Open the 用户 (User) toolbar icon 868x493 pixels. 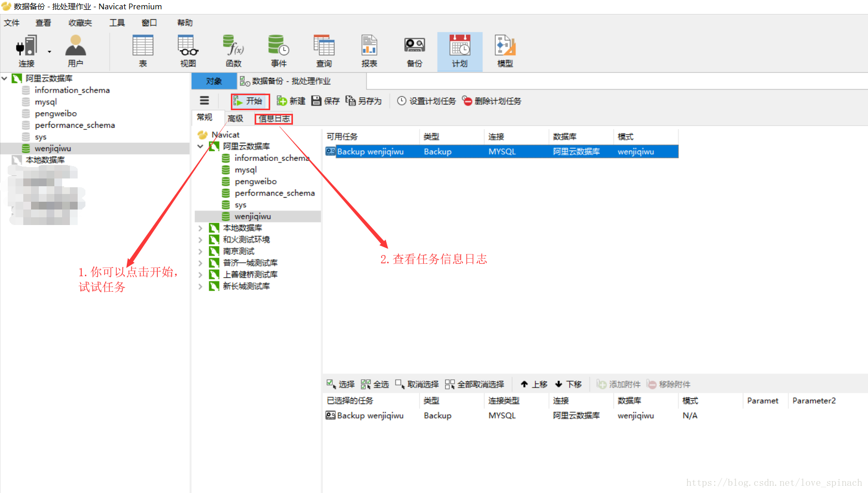click(x=76, y=51)
